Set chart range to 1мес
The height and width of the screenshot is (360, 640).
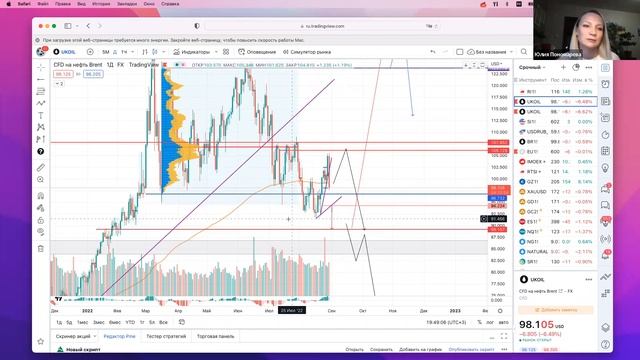(82, 322)
